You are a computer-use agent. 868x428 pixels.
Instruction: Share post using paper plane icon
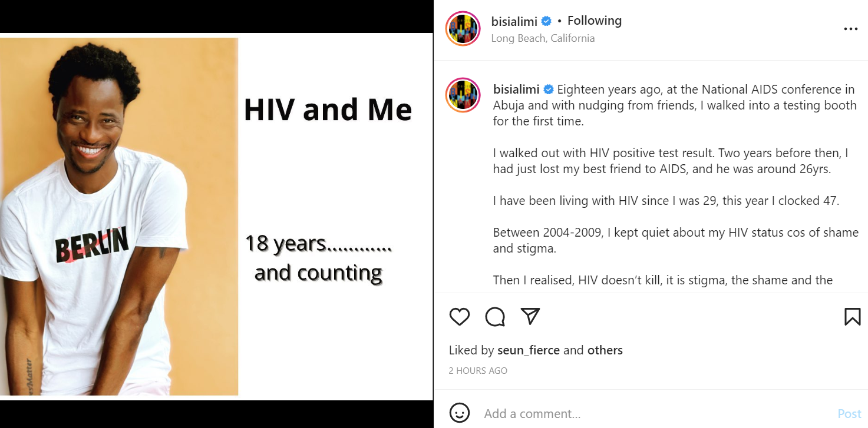530,317
